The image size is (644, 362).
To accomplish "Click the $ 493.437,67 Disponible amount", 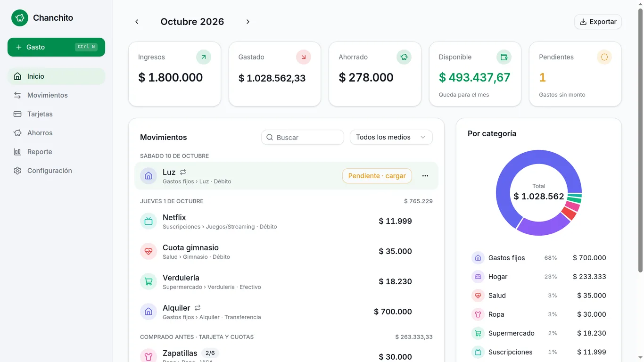I will pyautogui.click(x=475, y=77).
